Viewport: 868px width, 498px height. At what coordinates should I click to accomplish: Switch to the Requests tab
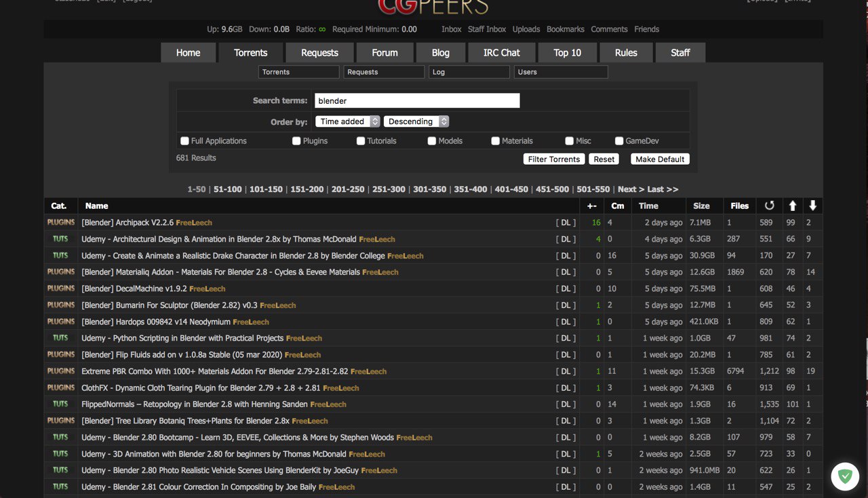[x=319, y=52]
